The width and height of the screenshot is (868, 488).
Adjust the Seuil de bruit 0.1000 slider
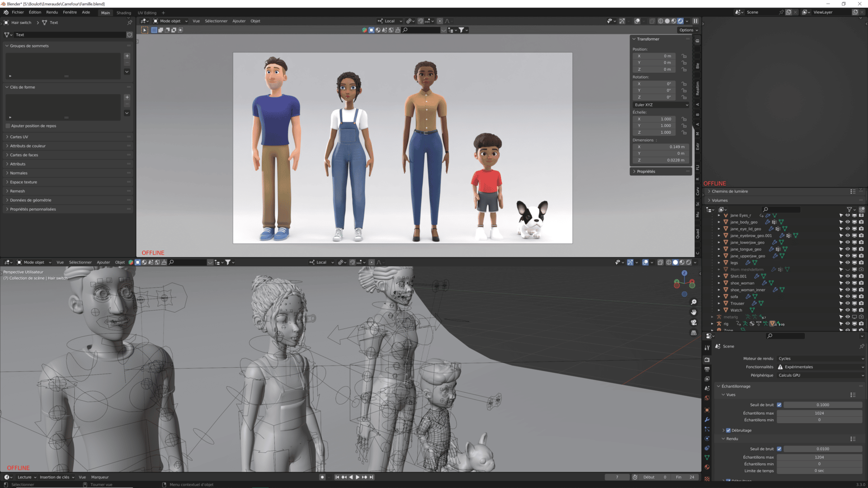(822, 405)
